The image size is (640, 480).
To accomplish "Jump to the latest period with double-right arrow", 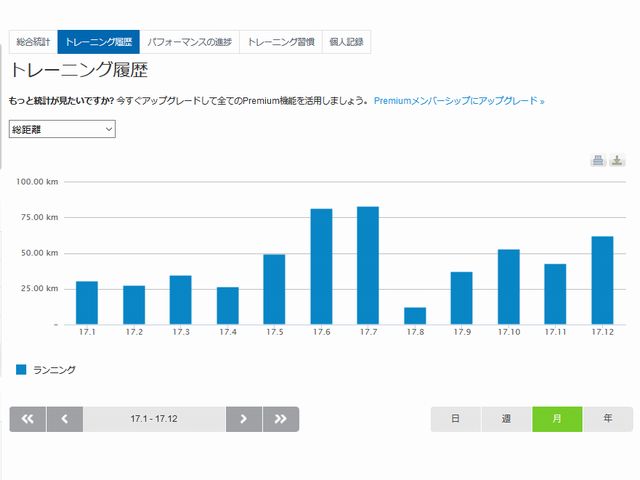I will [x=281, y=419].
